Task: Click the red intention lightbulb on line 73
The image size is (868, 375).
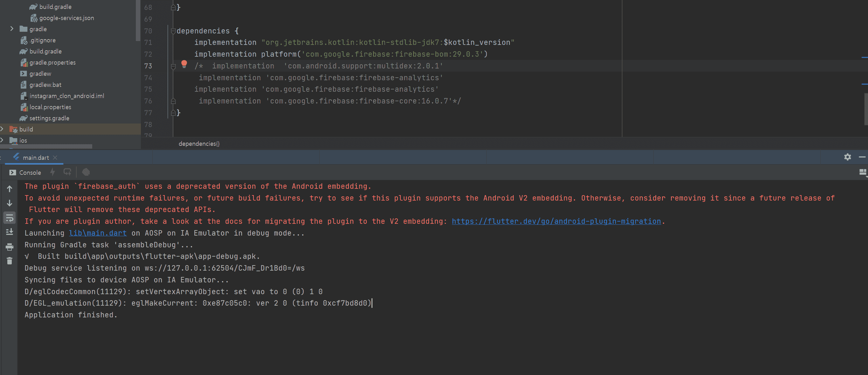Action: point(184,64)
